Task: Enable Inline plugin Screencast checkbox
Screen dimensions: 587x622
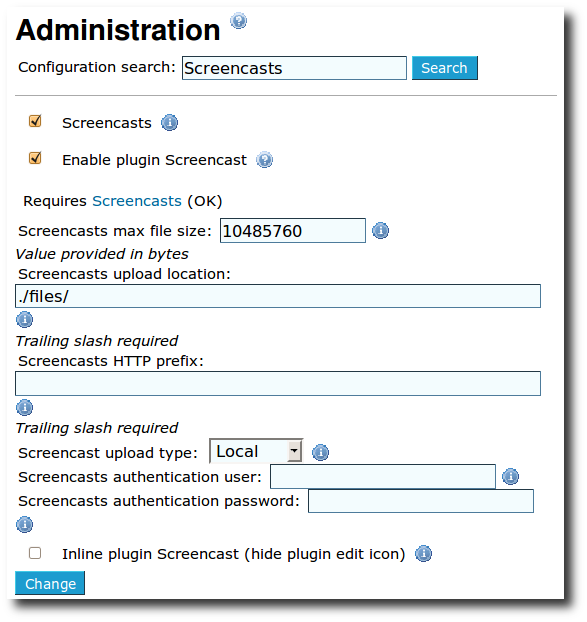Action: click(35, 553)
